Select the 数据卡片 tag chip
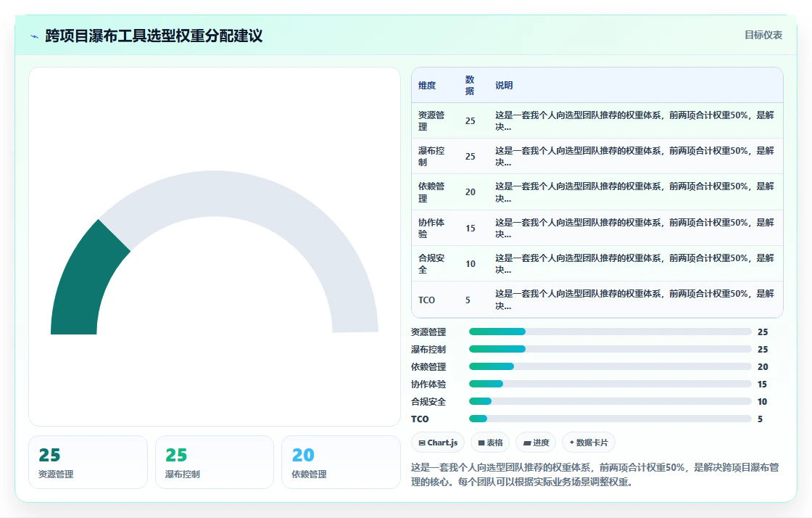Image resolution: width=812 pixels, height=518 pixels. [588, 443]
